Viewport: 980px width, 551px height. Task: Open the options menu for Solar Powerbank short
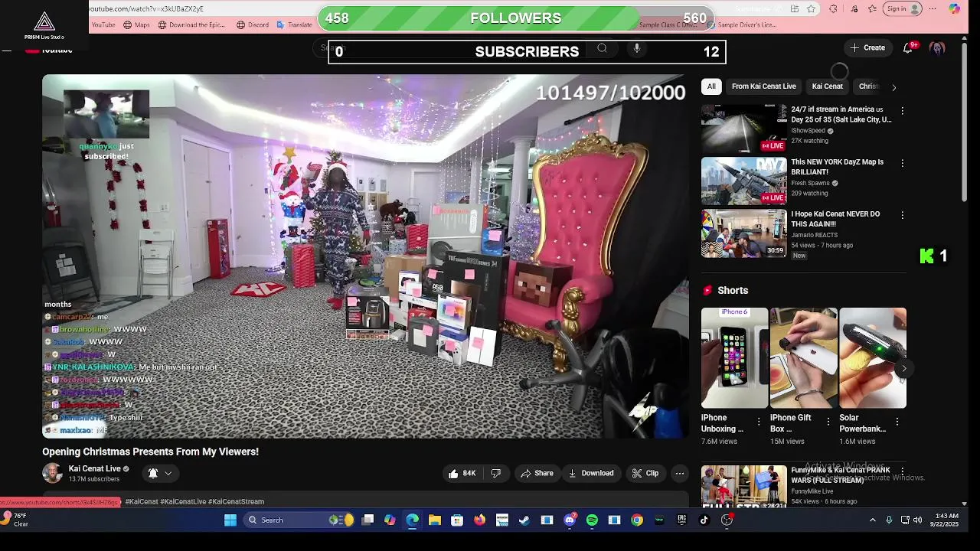click(897, 421)
